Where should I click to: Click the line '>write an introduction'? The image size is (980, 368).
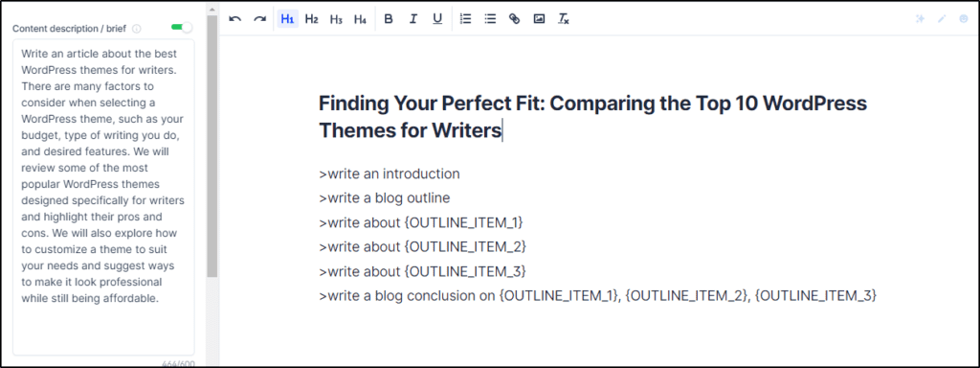390,174
